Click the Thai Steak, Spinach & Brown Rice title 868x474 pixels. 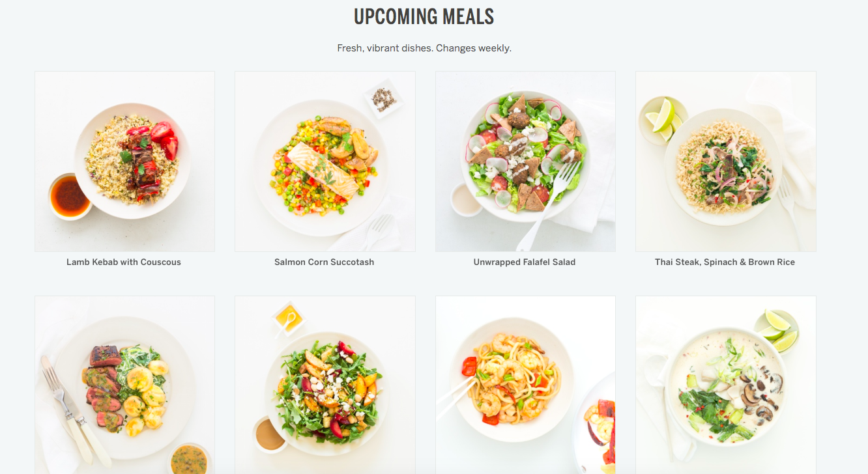coord(725,262)
